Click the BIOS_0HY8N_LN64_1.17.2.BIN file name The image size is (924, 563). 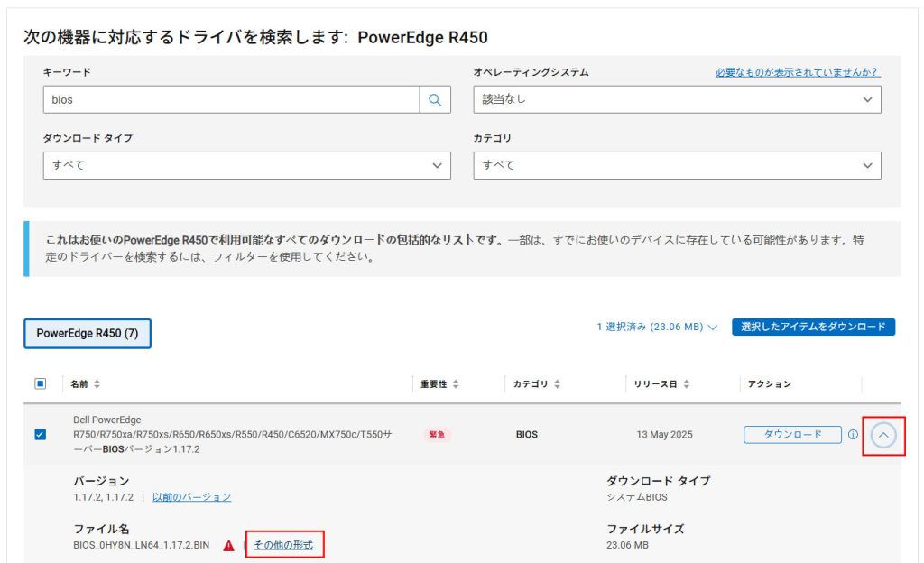click(142, 545)
